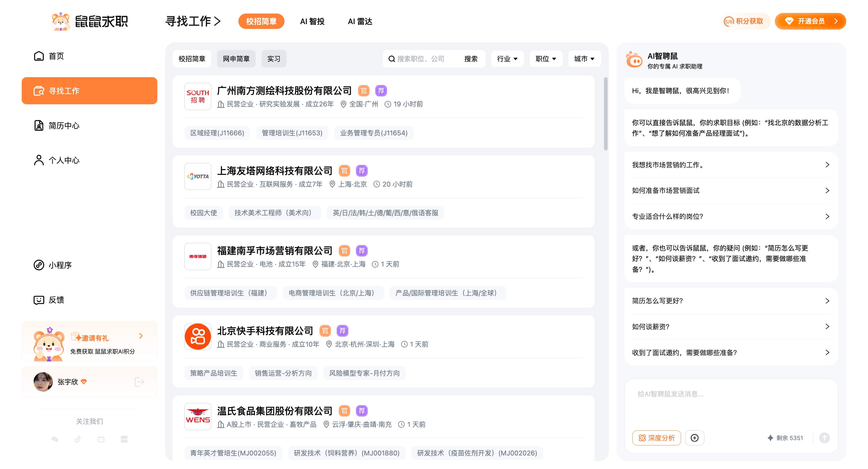
Task: Click the 广州南方测绘 SOUTH logo
Action: pyautogui.click(x=198, y=96)
